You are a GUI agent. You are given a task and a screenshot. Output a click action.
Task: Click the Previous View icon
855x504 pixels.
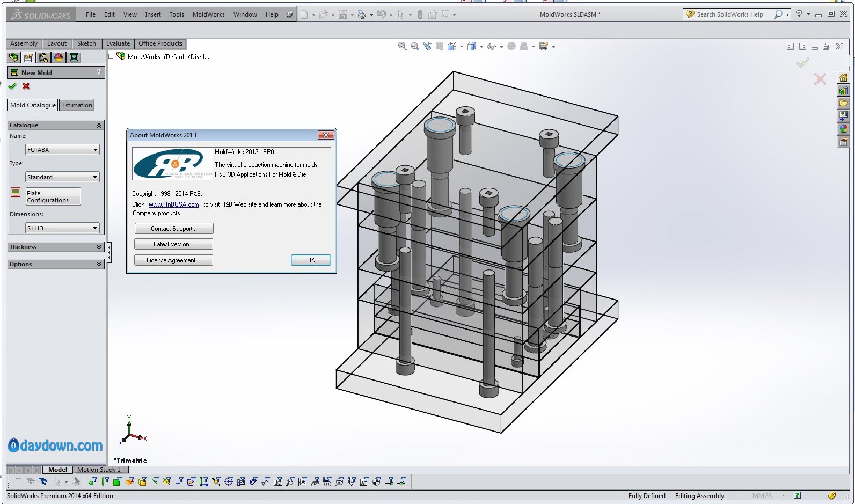427,47
